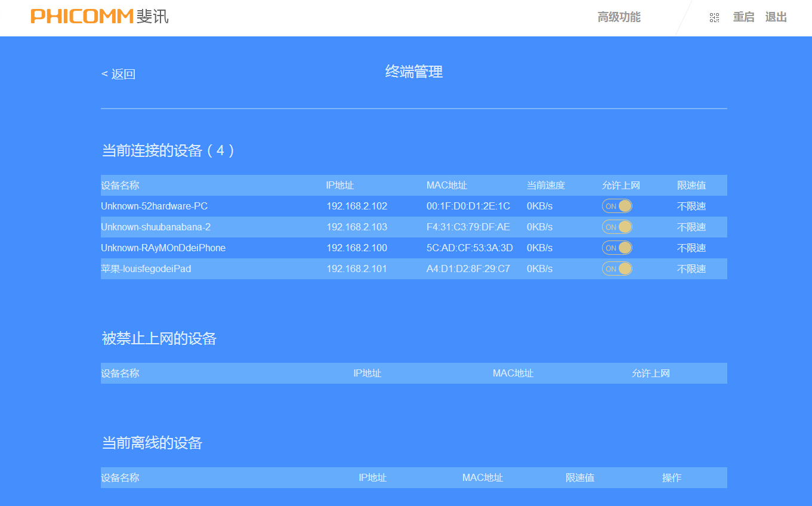Toggle internet access off for Unknown-52hardware-PC
812x506 pixels.
617,205
